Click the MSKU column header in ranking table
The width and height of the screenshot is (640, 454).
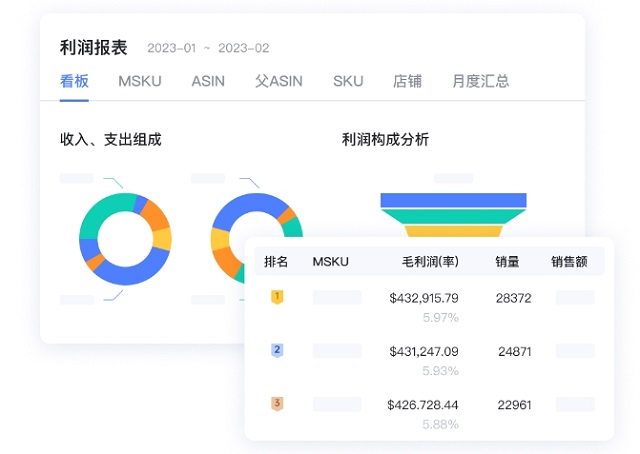click(331, 261)
